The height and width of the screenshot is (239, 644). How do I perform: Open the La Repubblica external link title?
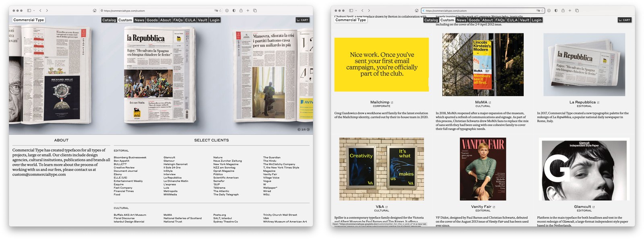pyautogui.click(x=584, y=102)
